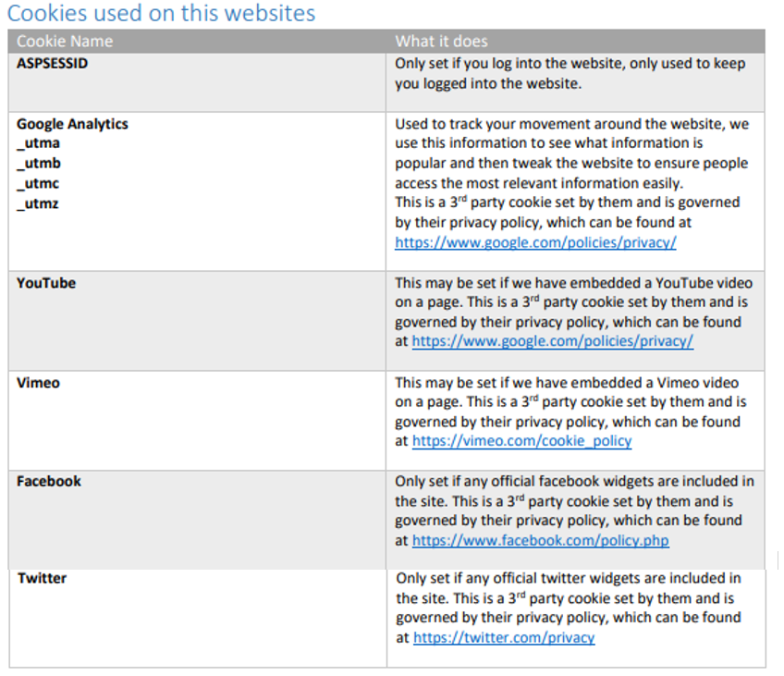784x676 pixels.
Task: Select the 'Google Analytics' label
Action: (72, 124)
